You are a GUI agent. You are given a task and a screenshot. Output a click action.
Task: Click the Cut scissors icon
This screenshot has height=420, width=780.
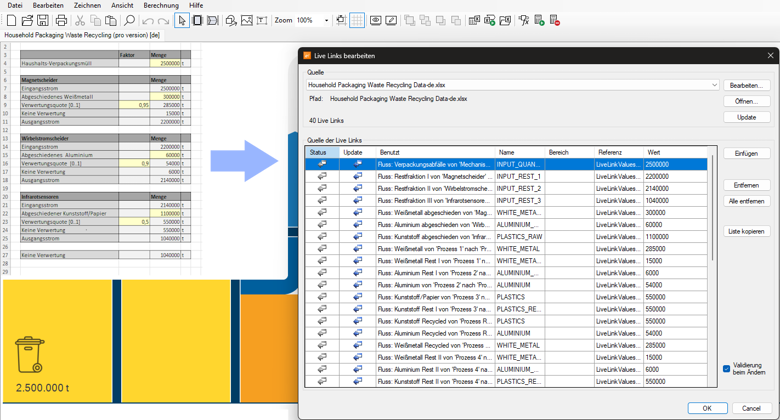pyautogui.click(x=80, y=20)
